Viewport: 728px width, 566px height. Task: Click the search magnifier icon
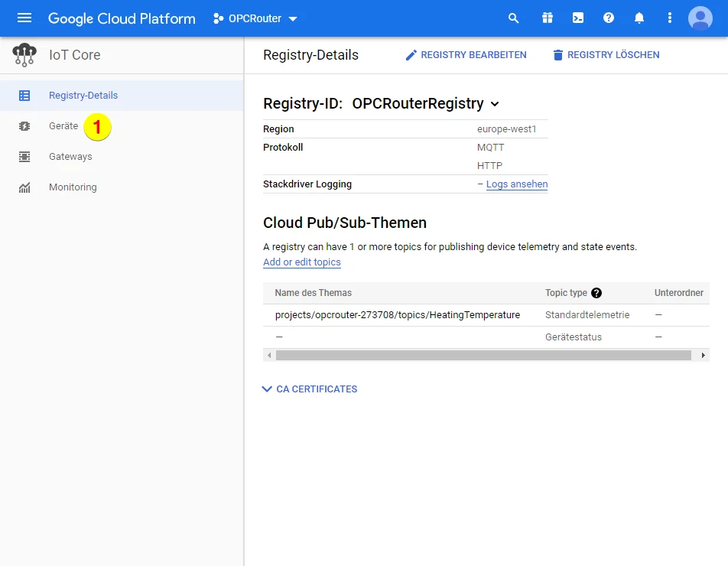(x=513, y=18)
